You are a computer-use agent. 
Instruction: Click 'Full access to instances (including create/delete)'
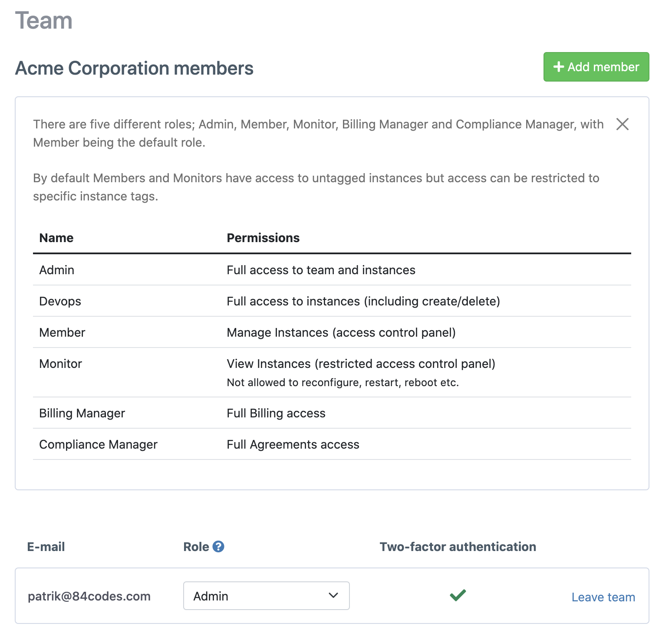click(363, 301)
